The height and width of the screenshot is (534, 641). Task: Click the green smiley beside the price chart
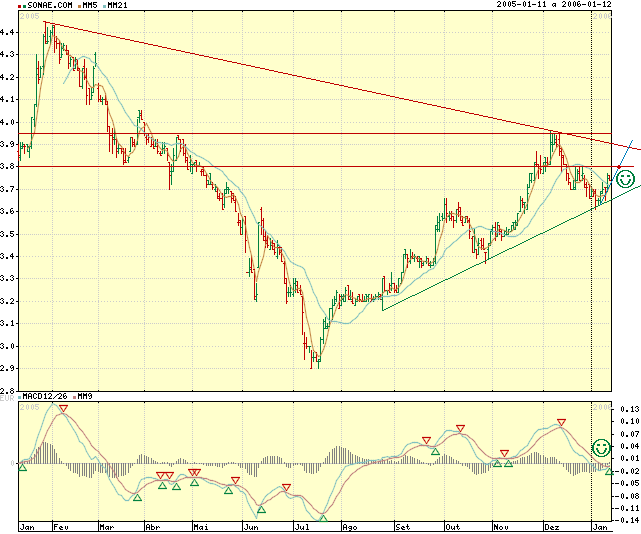625,180
